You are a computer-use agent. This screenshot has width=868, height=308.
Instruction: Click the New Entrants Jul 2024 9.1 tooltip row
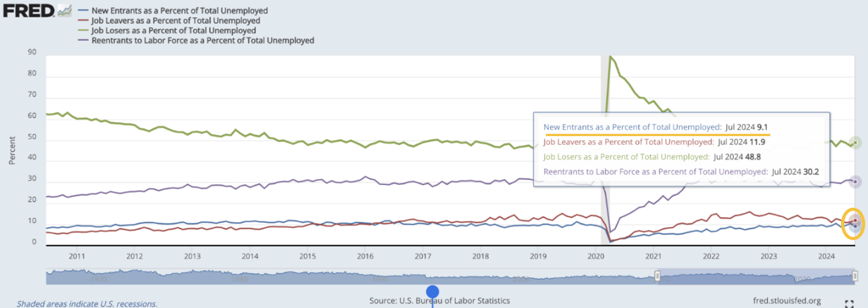tap(655, 127)
